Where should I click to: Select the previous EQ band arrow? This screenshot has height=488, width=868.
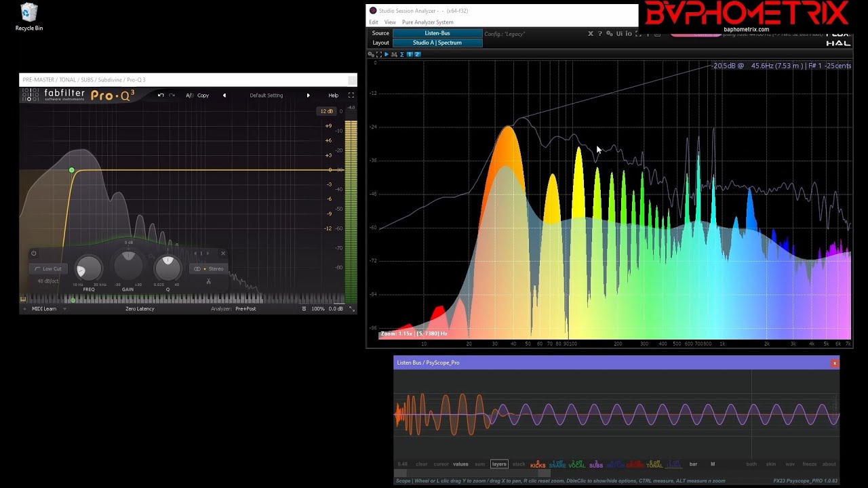point(195,253)
